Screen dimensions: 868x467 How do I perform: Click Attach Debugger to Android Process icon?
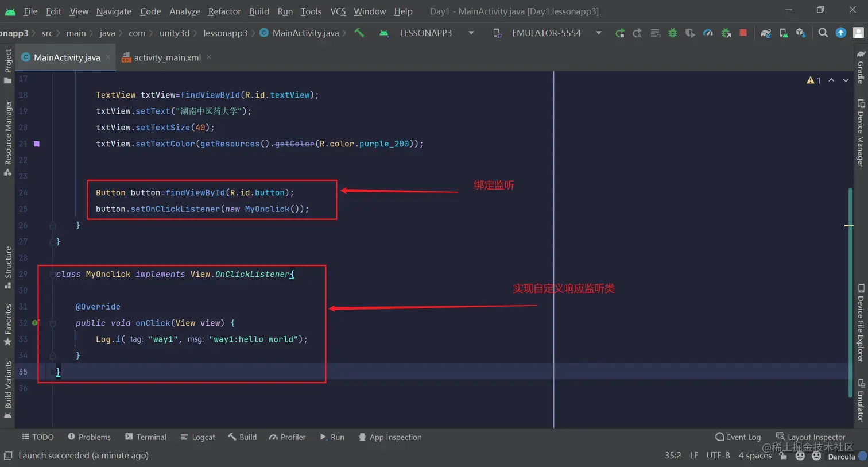point(726,33)
